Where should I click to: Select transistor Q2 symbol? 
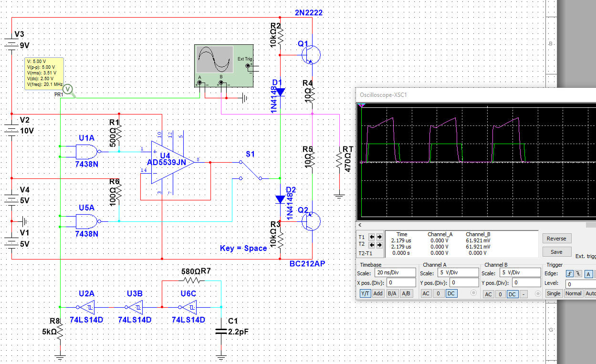pyautogui.click(x=310, y=221)
